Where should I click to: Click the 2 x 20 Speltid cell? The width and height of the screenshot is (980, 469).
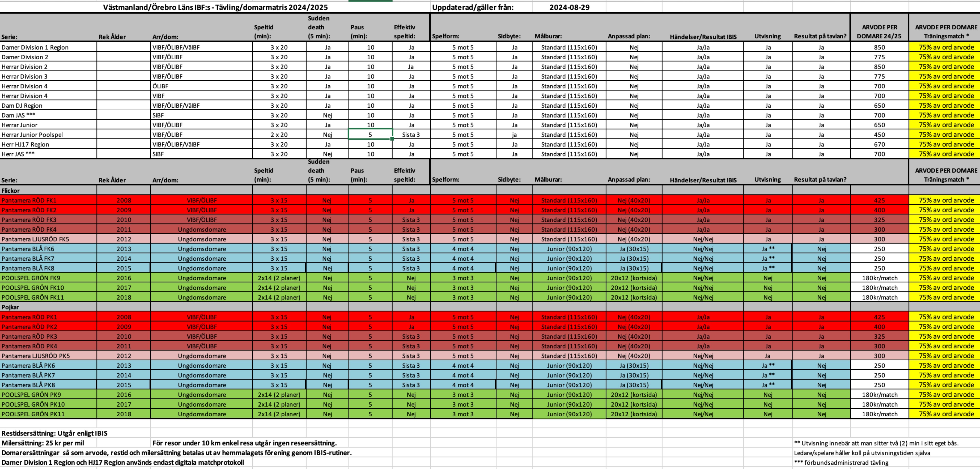pyautogui.click(x=279, y=134)
